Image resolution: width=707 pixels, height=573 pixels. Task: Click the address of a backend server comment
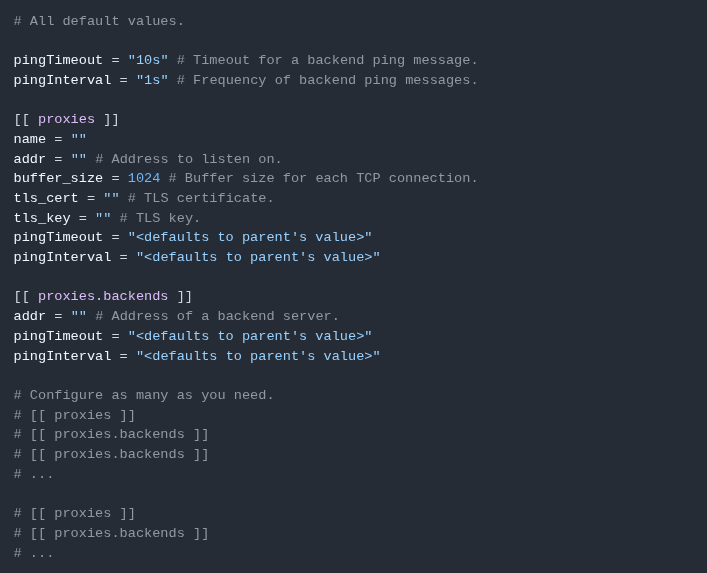click(x=217, y=316)
